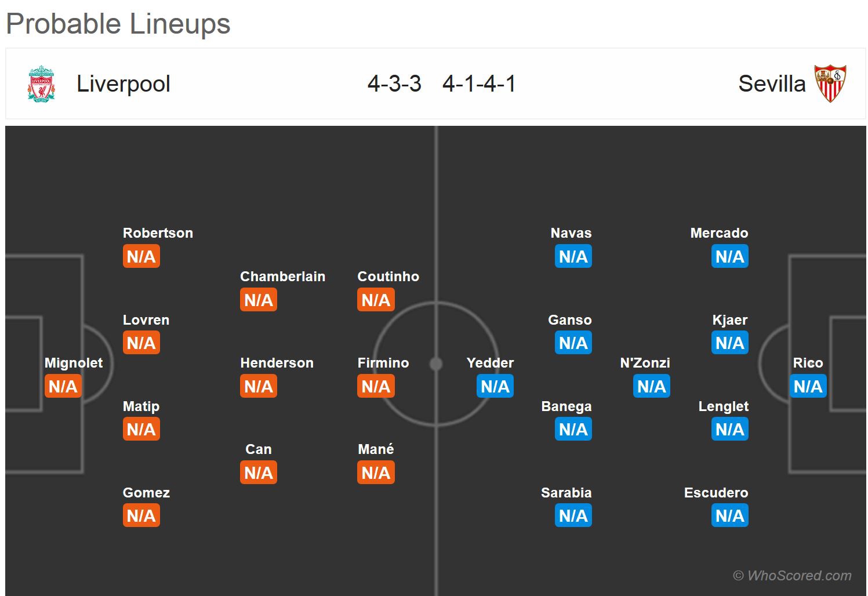Viewport: 868px width, 596px height.
Task: Click Firmino's orange N/A rating badge
Action: click(x=376, y=386)
